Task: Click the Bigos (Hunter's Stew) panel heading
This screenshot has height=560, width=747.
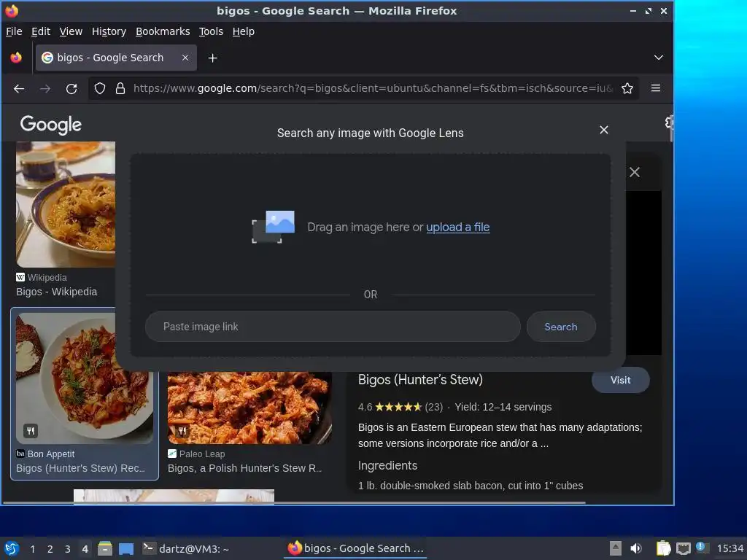Action: (x=420, y=379)
